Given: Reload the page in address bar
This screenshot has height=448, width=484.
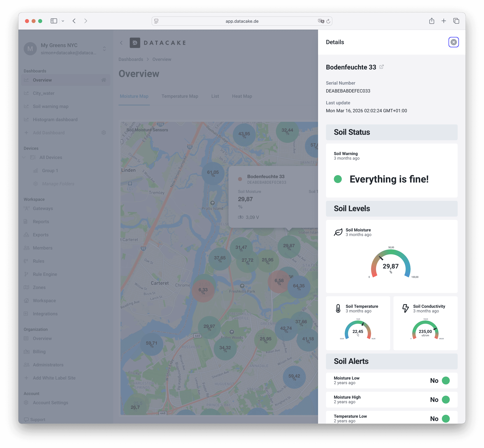Looking at the screenshot, I should tap(328, 21).
